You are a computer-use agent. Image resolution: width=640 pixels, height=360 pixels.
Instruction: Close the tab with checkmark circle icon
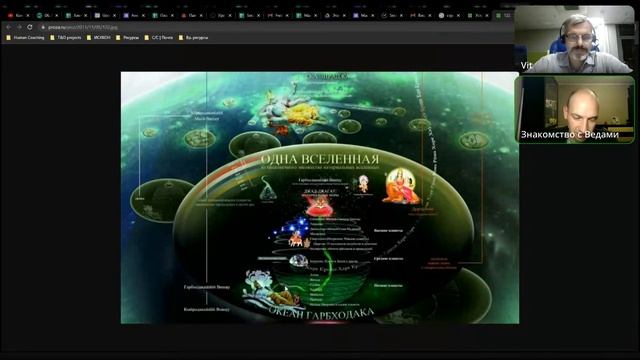point(402,16)
